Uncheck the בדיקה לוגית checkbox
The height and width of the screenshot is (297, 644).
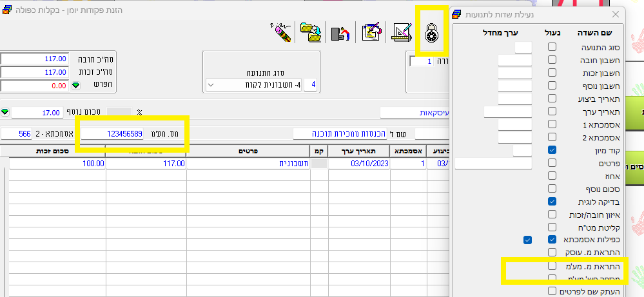[552, 202]
